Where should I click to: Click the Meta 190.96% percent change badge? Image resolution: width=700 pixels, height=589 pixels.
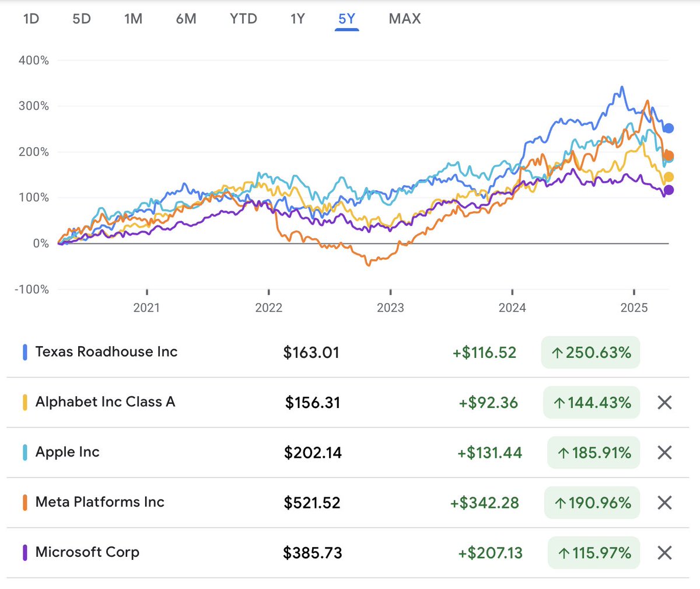pos(592,503)
